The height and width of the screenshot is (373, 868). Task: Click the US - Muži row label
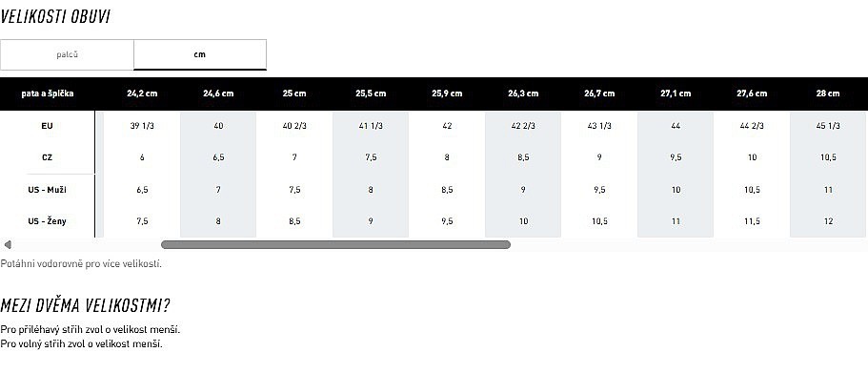48,190
